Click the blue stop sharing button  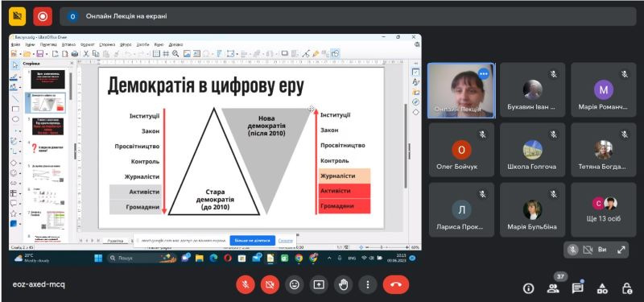[252, 240]
